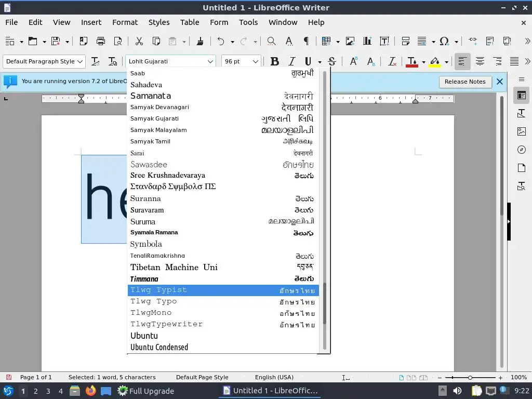
Task: Open Find and Replace magnifier icon
Action: 271,41
